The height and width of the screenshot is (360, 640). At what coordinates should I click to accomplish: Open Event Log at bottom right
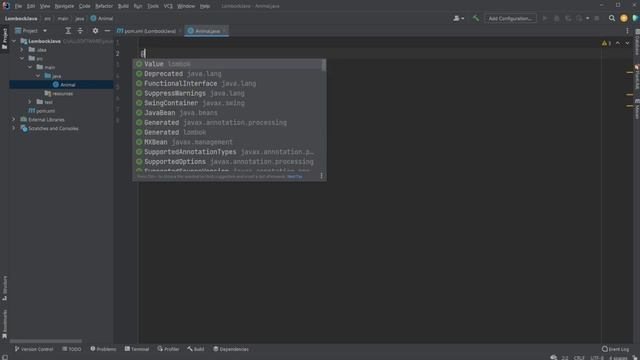[616, 349]
